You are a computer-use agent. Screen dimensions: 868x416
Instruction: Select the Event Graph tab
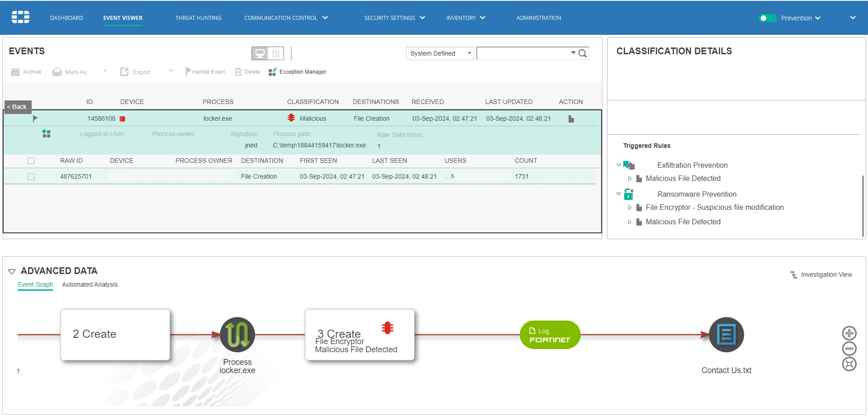35,284
